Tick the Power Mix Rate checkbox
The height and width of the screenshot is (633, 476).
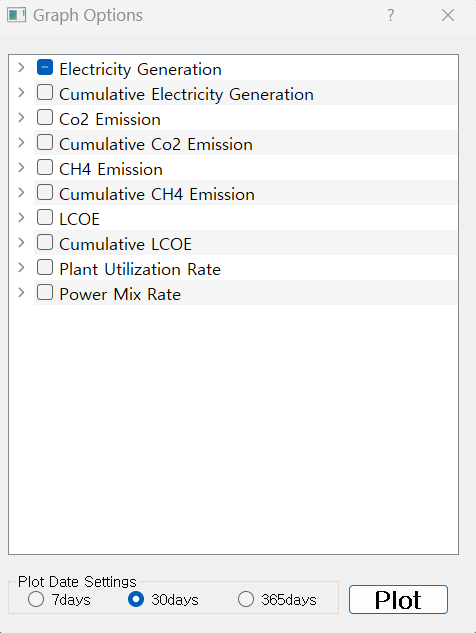tap(45, 292)
